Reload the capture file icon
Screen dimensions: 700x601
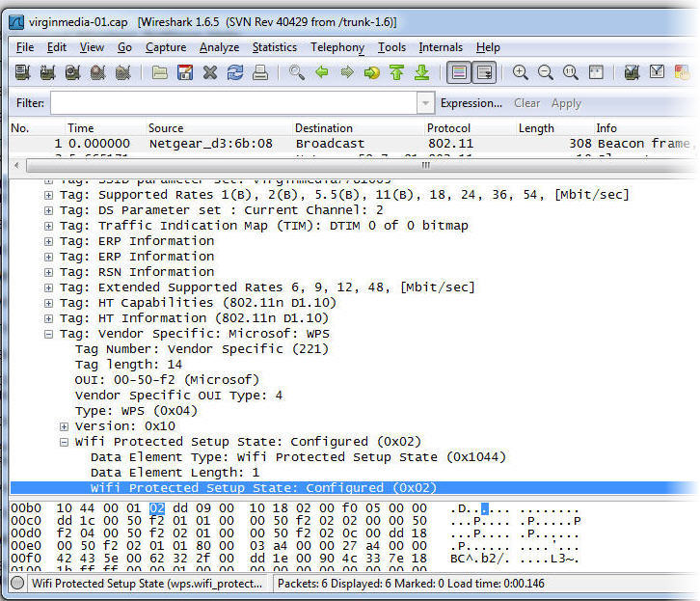tap(235, 72)
